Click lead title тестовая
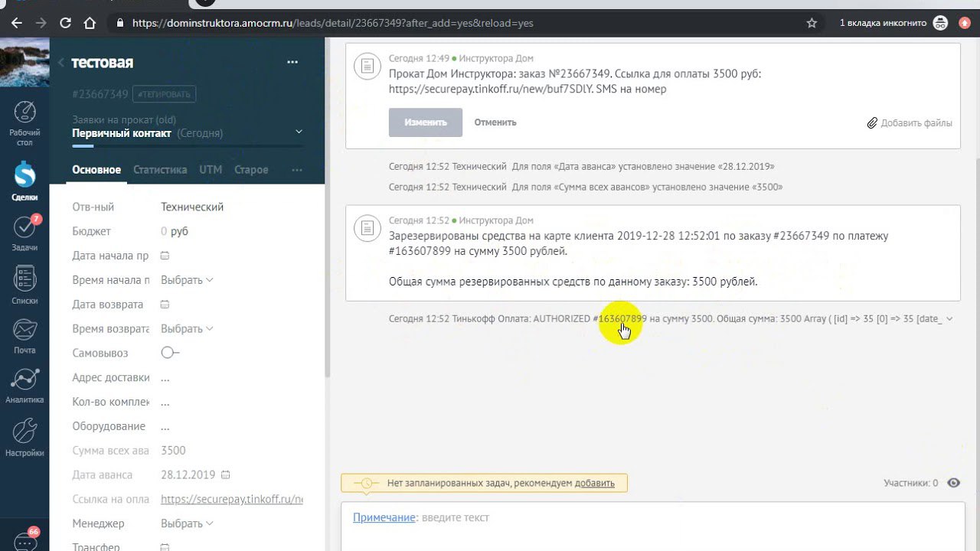980x551 pixels. pos(103,63)
